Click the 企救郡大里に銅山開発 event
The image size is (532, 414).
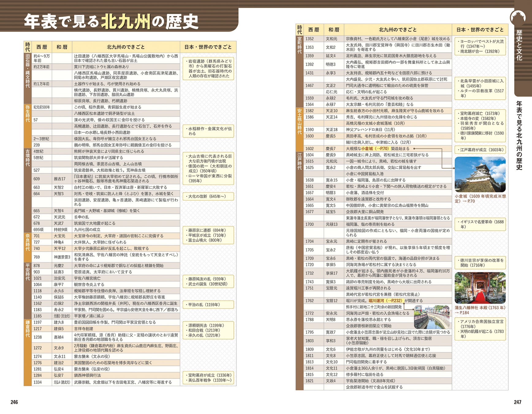click(398, 212)
